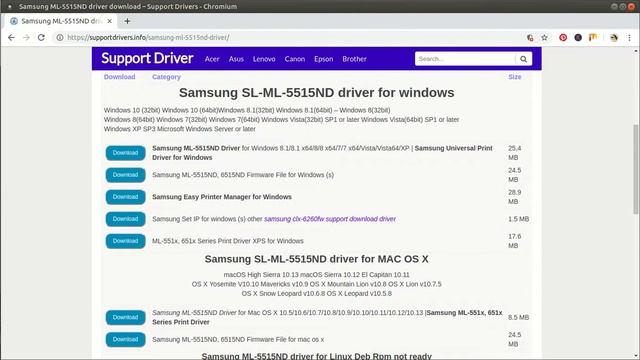Click the red Pinterest extension icon
640x360 pixels.
pyautogui.click(x=563, y=38)
